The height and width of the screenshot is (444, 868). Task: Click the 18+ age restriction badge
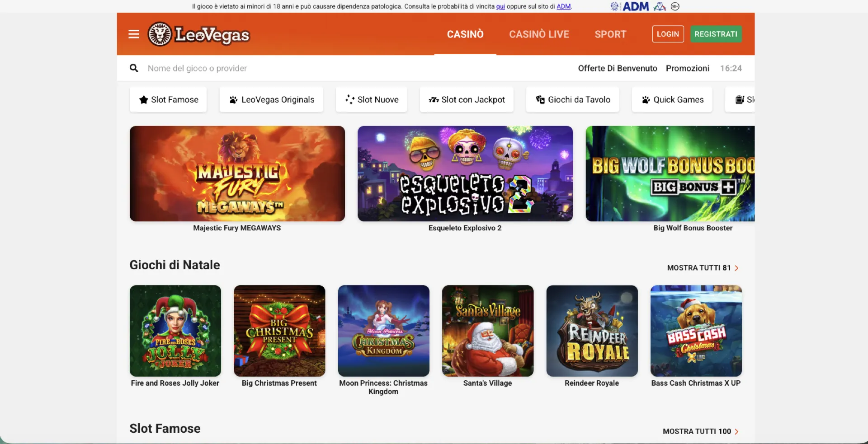pos(675,6)
